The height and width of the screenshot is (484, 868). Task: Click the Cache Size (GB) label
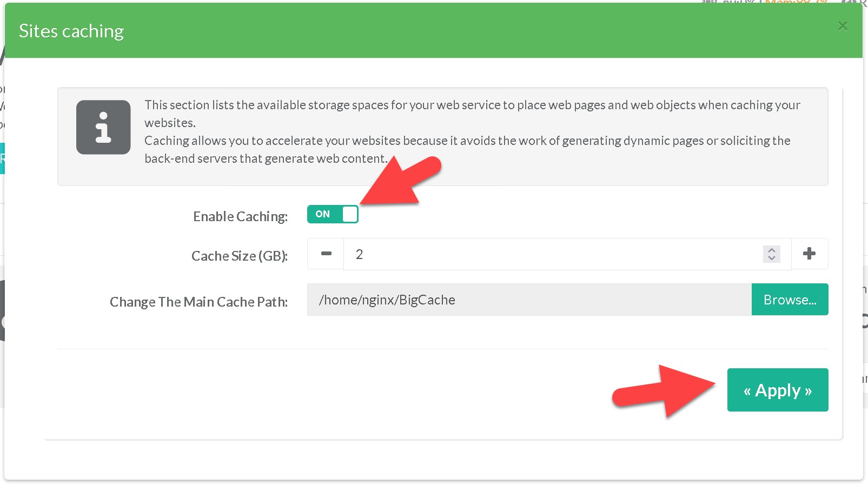coord(239,256)
